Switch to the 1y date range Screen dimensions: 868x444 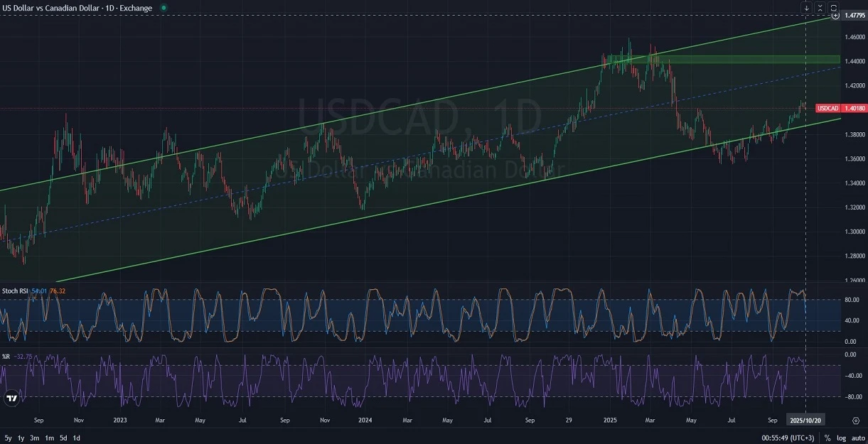tap(21, 438)
